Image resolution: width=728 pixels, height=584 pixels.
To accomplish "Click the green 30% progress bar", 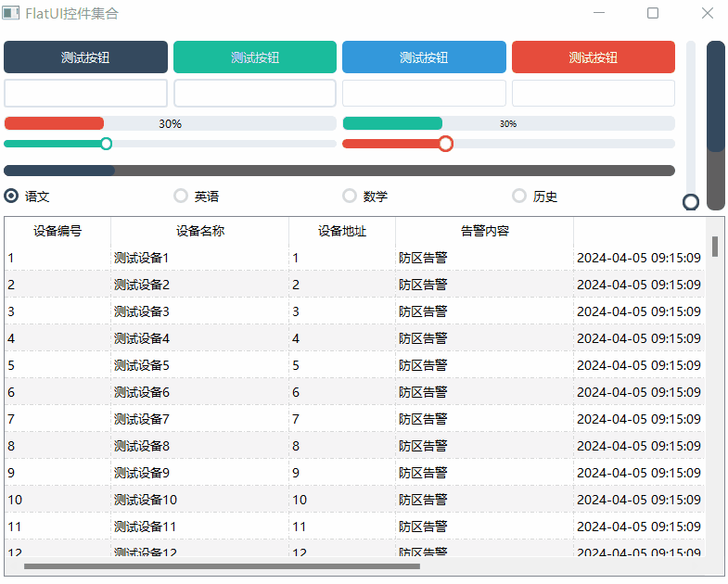I will (508, 123).
